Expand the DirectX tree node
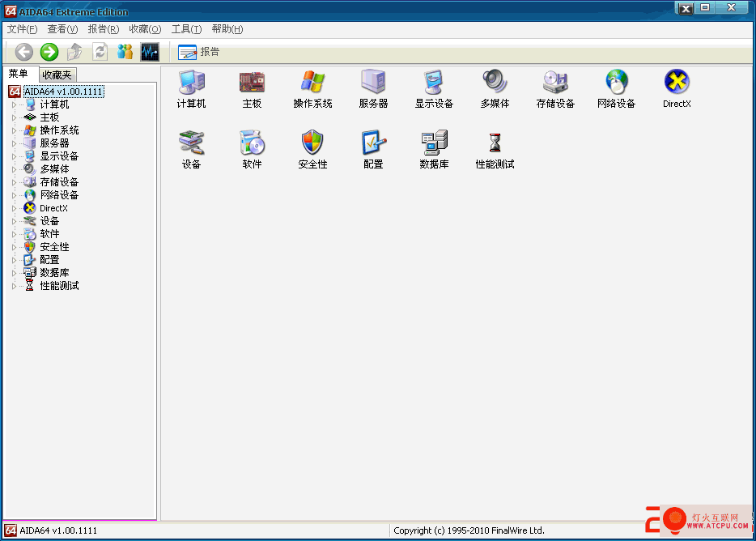756x541 pixels. pos(14,208)
